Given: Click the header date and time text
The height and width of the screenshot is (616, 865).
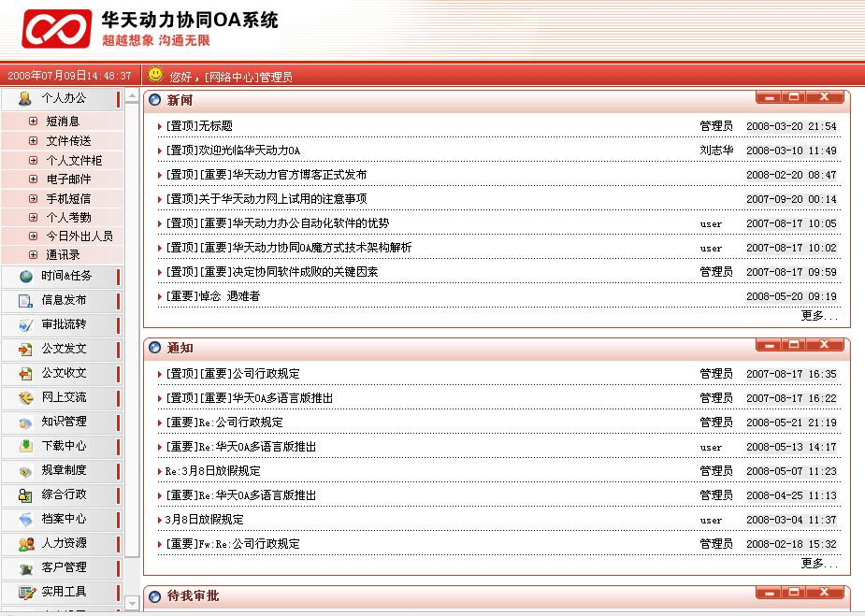Looking at the screenshot, I should click(69, 76).
